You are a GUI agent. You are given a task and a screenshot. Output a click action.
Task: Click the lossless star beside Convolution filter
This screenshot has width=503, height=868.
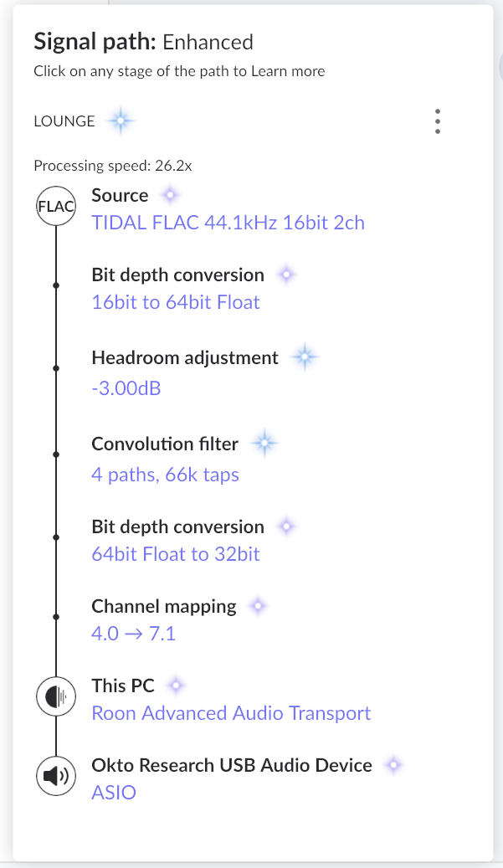coord(264,443)
